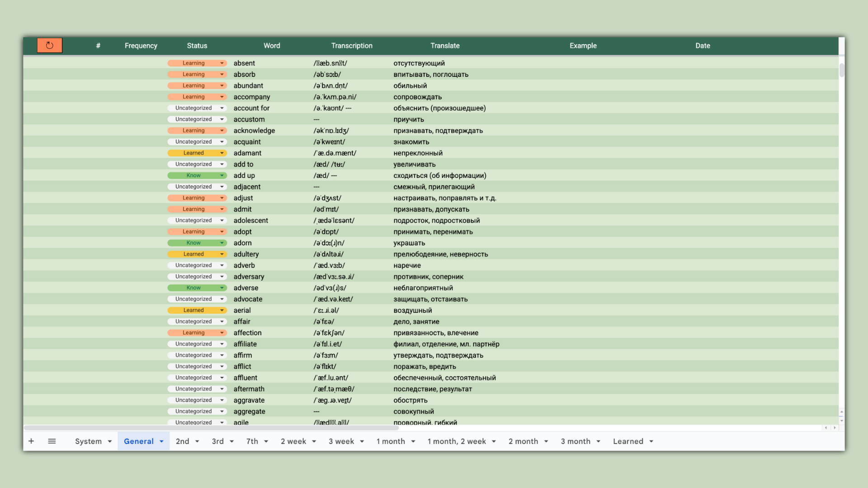Change Learned status of adamant
The height and width of the screenshot is (488, 868).
pyautogui.click(x=222, y=153)
